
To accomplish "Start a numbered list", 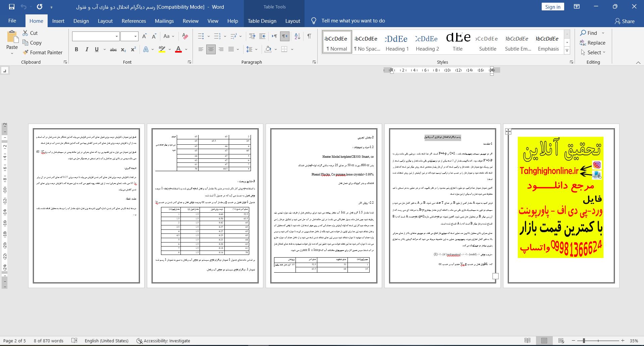I will click(217, 36).
